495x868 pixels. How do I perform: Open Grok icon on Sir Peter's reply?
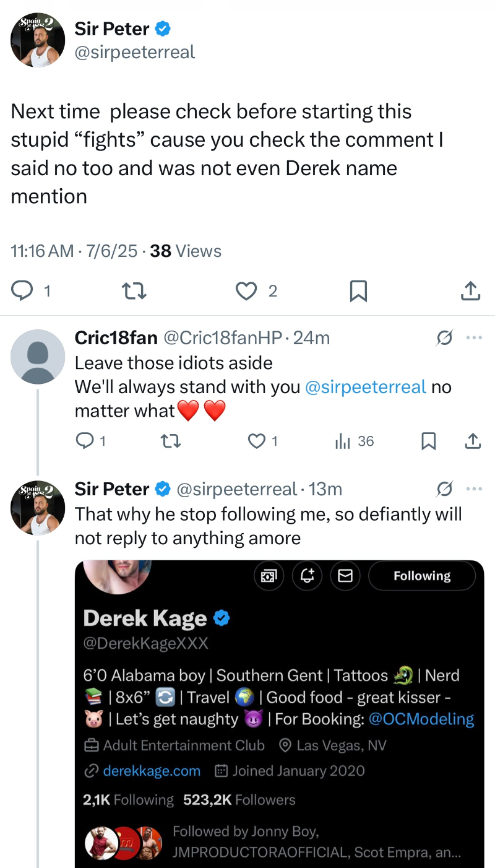(x=444, y=489)
